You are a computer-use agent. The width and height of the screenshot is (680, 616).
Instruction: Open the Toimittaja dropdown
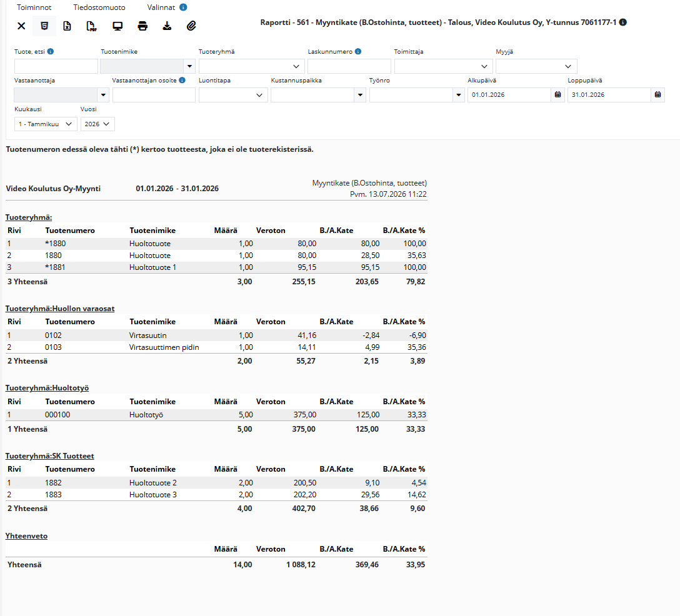[443, 66]
